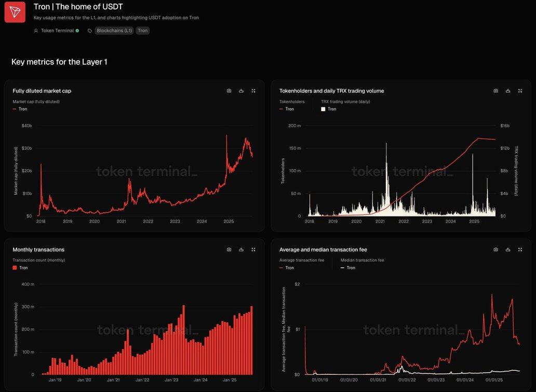The width and height of the screenshot is (536, 392).
Task: Hide the Median transaction fee Tron series
Action: coord(351,268)
